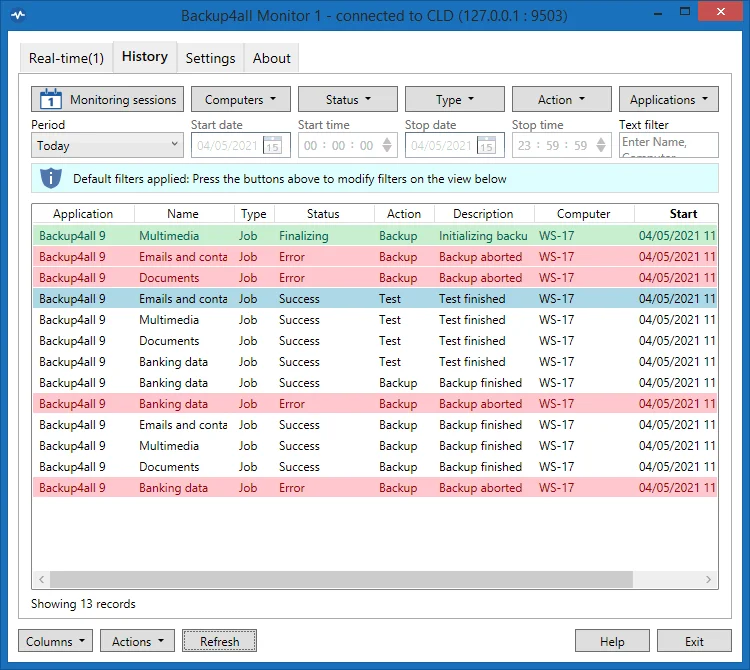The width and height of the screenshot is (750, 670).
Task: Click the shield info icon in filter banner
Action: pyautogui.click(x=51, y=179)
